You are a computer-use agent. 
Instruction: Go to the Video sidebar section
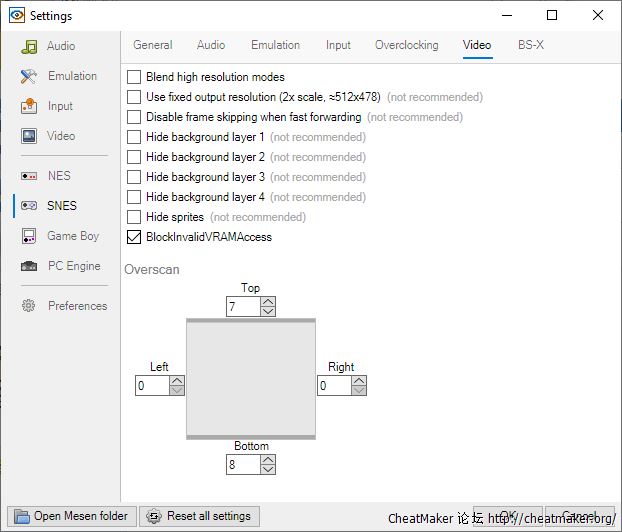click(x=60, y=136)
